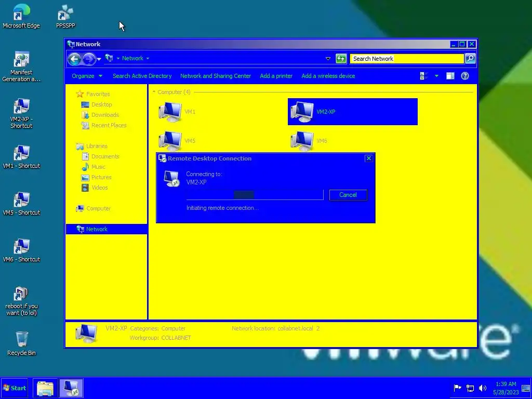Click the Back arrow in Network window

tap(74, 59)
